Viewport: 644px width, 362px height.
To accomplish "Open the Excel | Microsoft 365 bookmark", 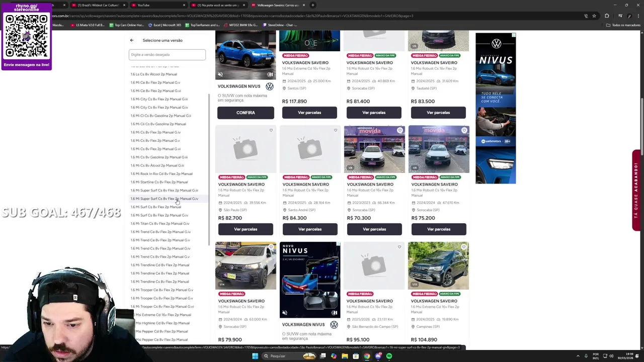I will [x=165, y=25].
